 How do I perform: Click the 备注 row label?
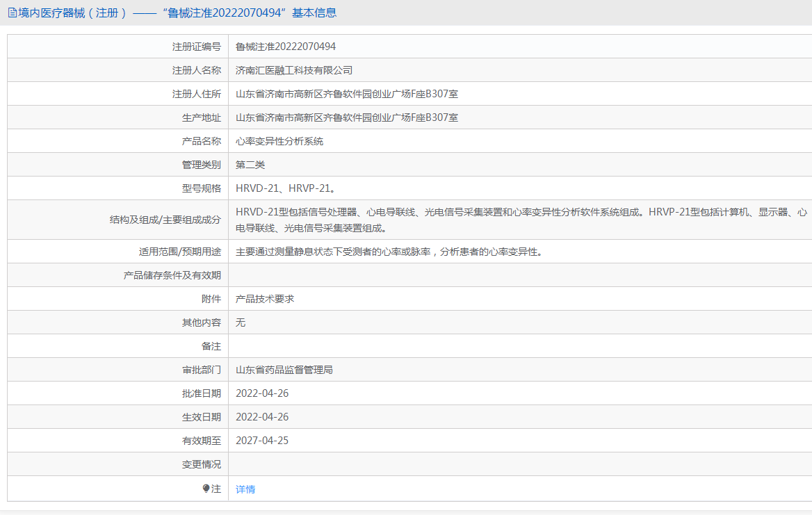[211, 346]
